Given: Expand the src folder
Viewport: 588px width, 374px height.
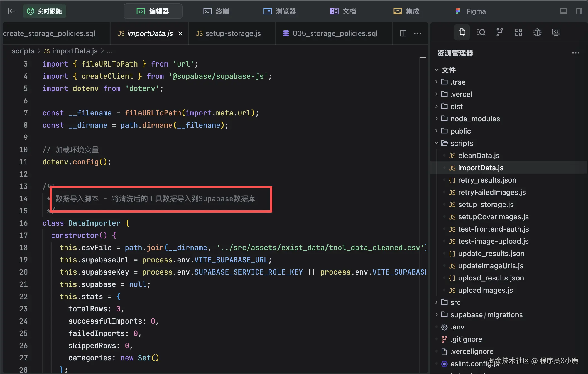Looking at the screenshot, I should point(455,302).
